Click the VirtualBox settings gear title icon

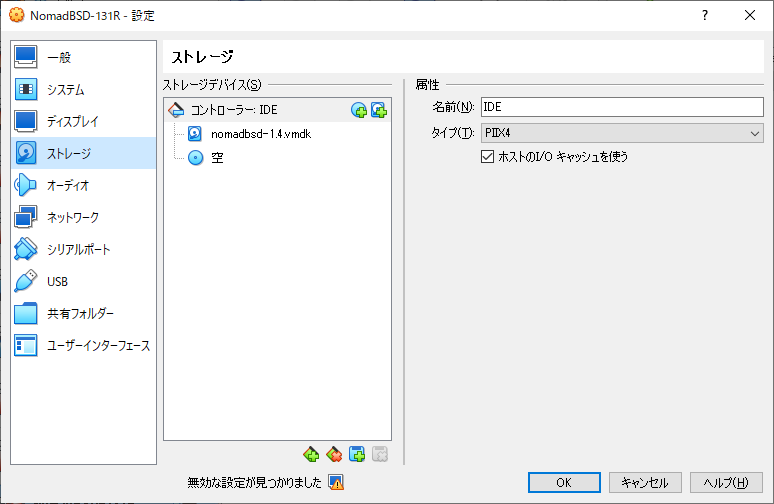click(x=16, y=15)
